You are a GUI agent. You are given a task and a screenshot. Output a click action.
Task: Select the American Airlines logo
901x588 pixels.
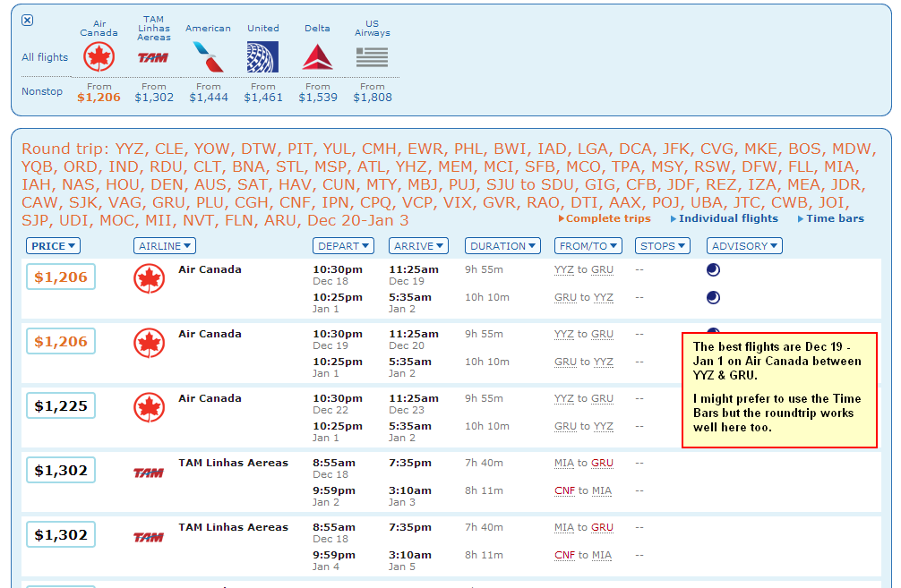click(x=208, y=57)
